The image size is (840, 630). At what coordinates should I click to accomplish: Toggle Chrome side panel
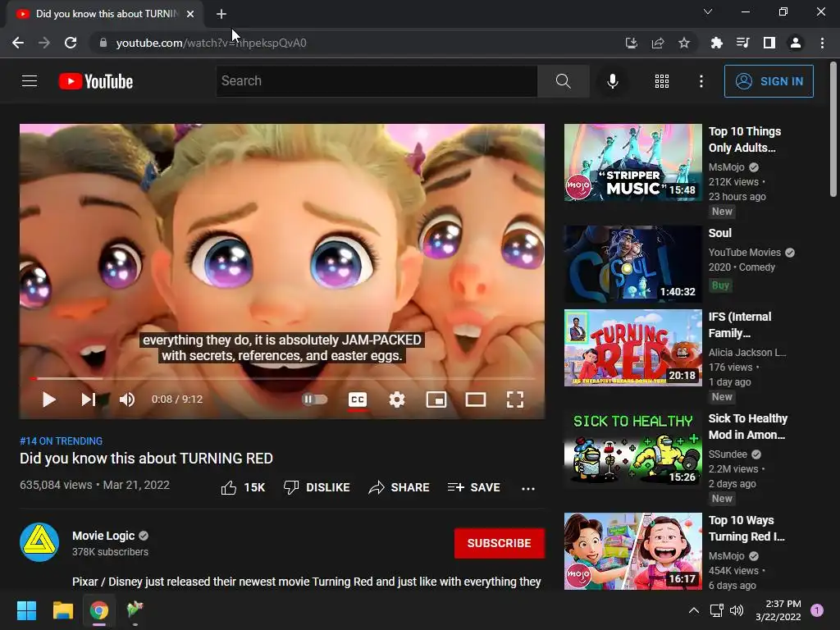pyautogui.click(x=769, y=43)
